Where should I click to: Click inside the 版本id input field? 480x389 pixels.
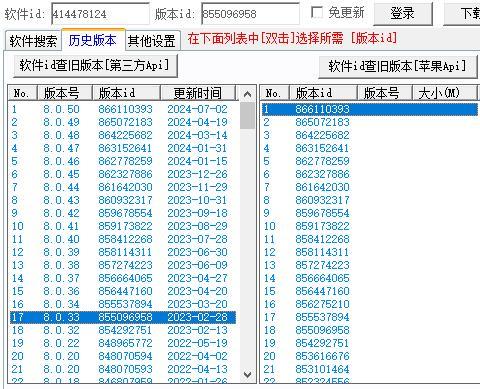[250, 14]
